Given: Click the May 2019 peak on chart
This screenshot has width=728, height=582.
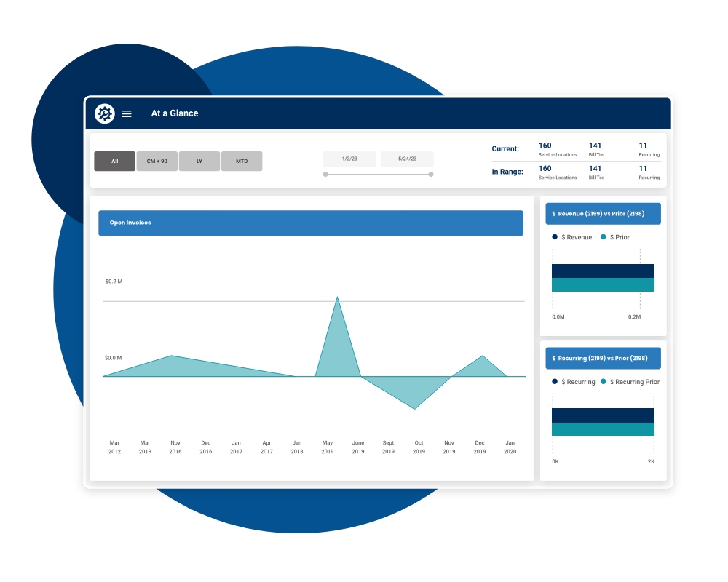Looking at the screenshot, I should pos(337,298).
